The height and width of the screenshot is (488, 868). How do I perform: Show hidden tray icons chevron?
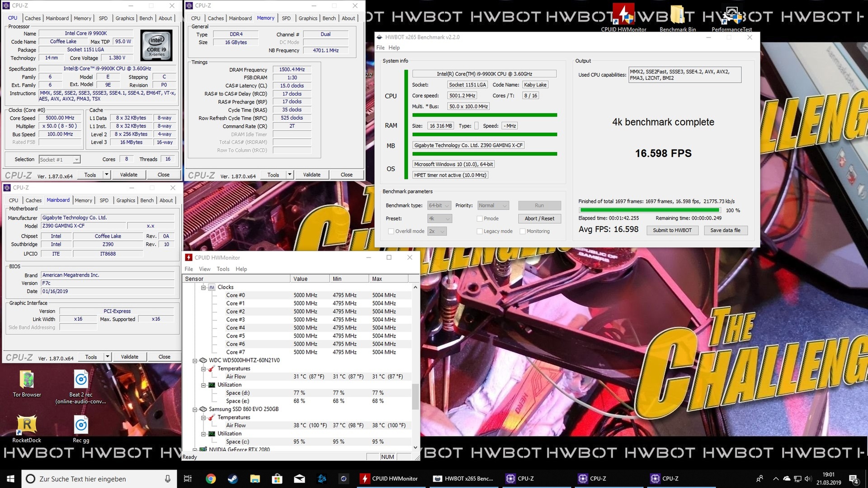776,479
